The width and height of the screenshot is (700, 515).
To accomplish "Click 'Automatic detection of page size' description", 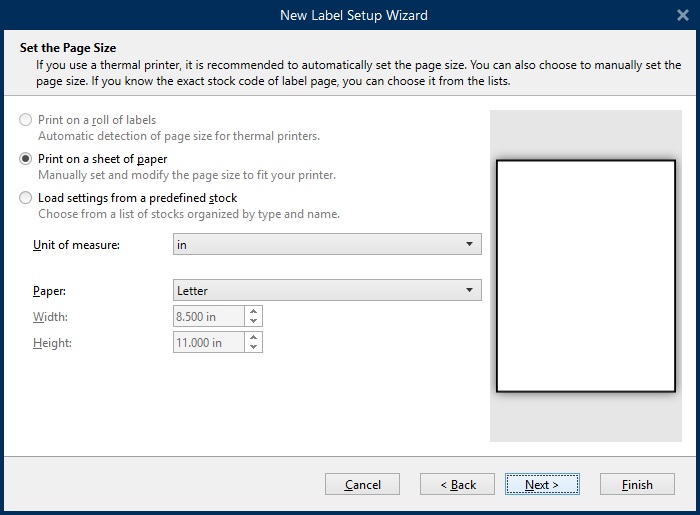I will click(179, 136).
